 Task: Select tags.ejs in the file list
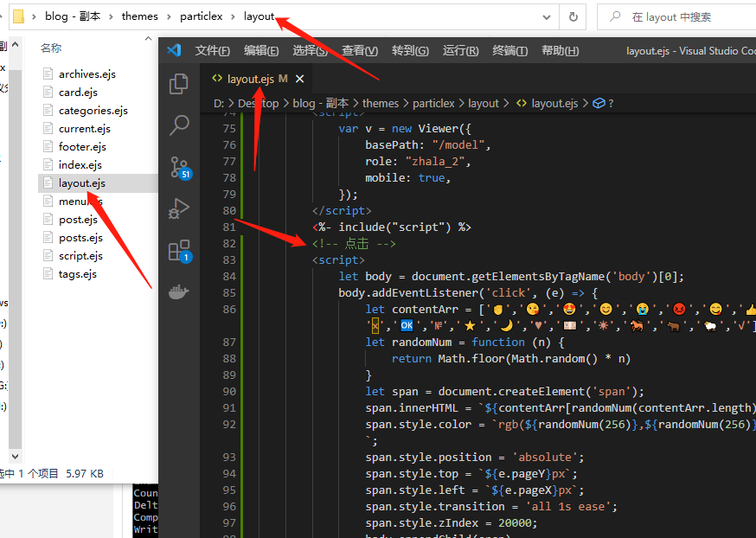point(78,274)
